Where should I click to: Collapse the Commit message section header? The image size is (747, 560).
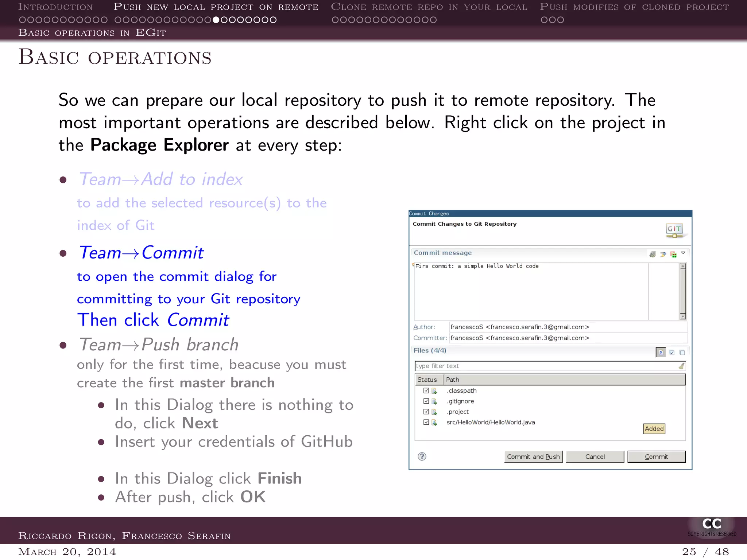tap(442, 253)
